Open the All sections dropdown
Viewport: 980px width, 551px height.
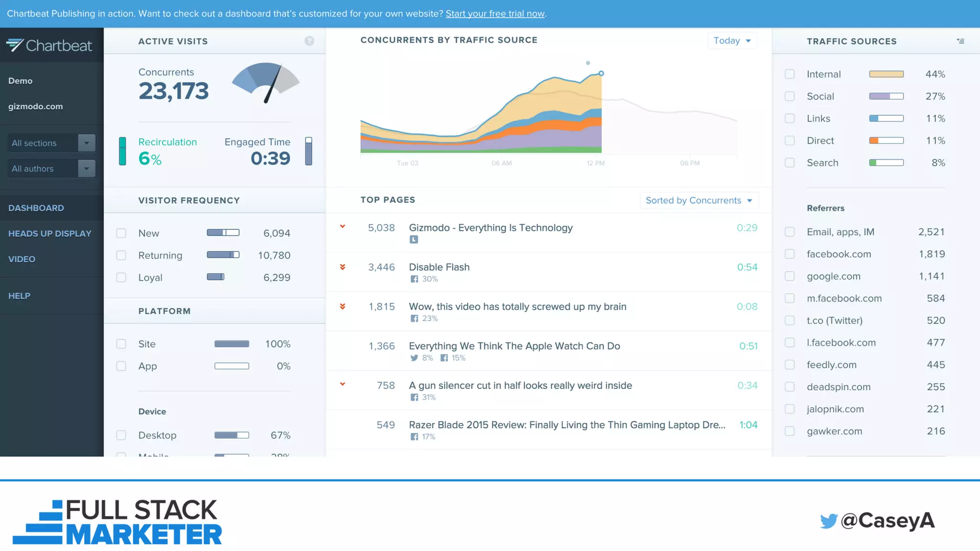click(51, 143)
